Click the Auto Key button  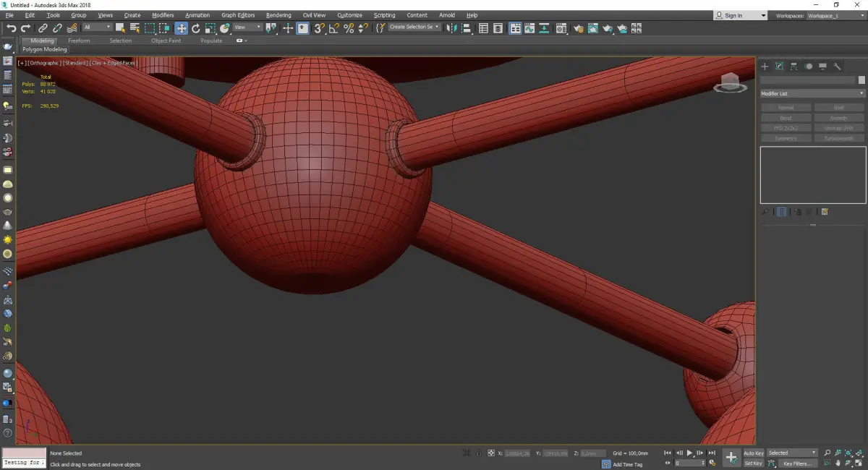753,453
